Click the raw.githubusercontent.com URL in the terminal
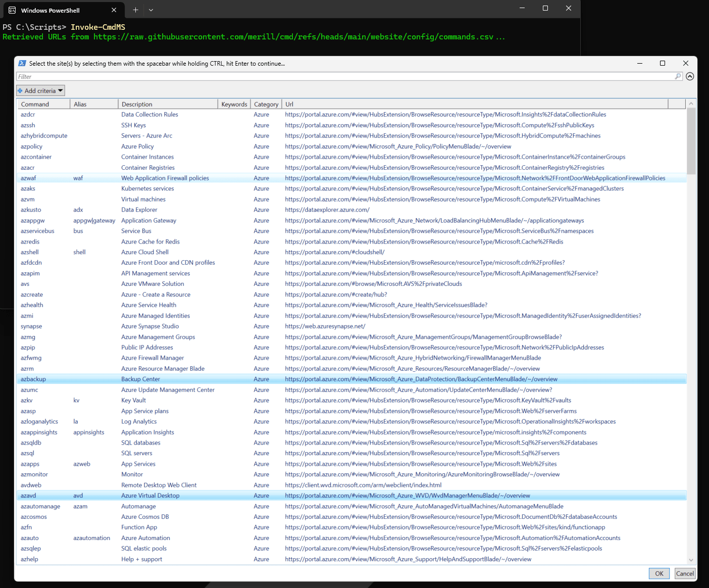The image size is (709, 588). [x=293, y=37]
